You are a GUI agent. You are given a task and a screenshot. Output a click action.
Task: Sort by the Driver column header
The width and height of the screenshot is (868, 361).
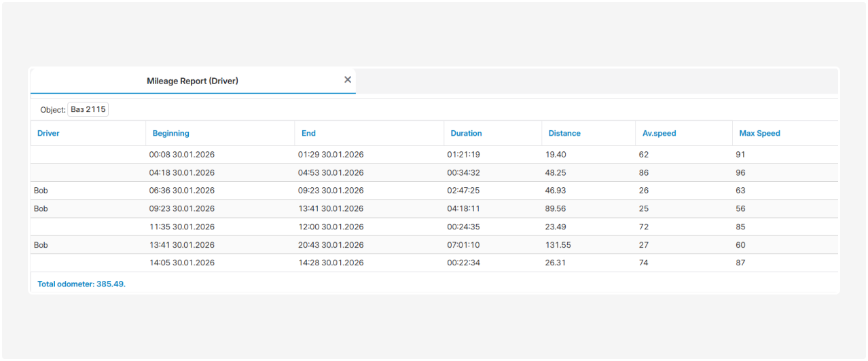(x=48, y=134)
